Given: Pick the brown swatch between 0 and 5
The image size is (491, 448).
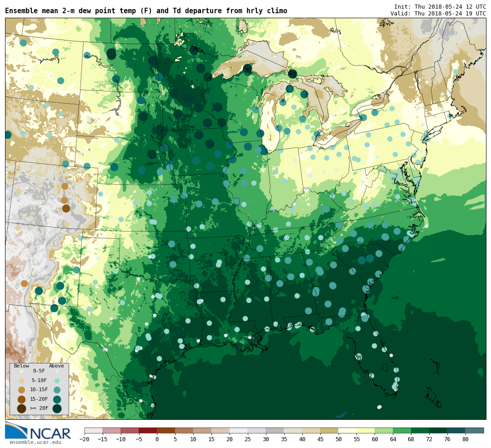Looking at the screenshot, I should coord(166,431).
